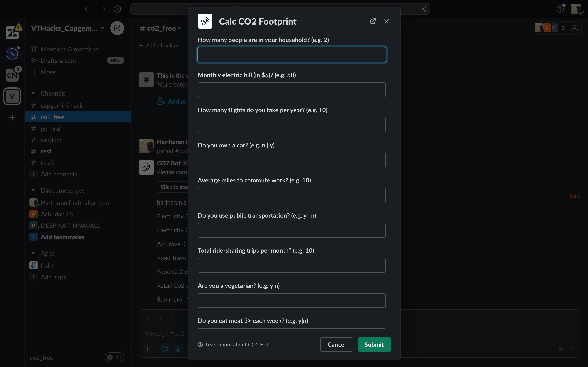Open modal in new window icon
This screenshot has height=367, width=588.
373,21
